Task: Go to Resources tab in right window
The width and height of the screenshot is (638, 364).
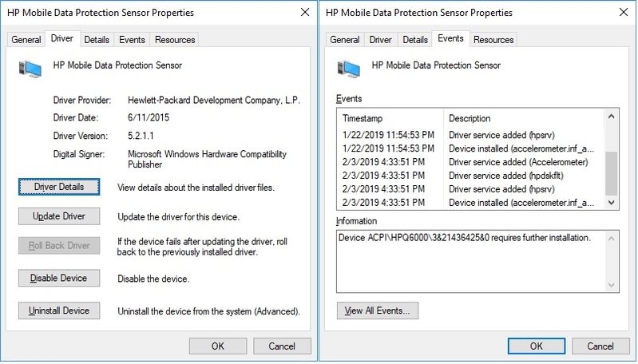Action: click(493, 40)
